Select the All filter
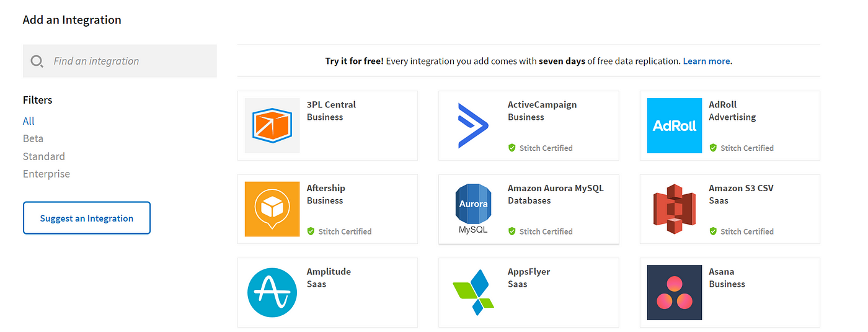Viewport: 868px width, 332px height. 29,121
